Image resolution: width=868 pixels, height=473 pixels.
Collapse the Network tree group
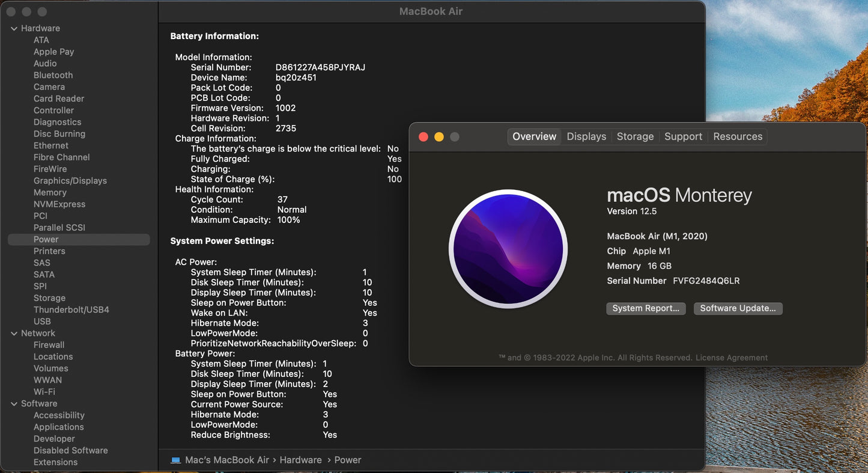[x=14, y=333]
